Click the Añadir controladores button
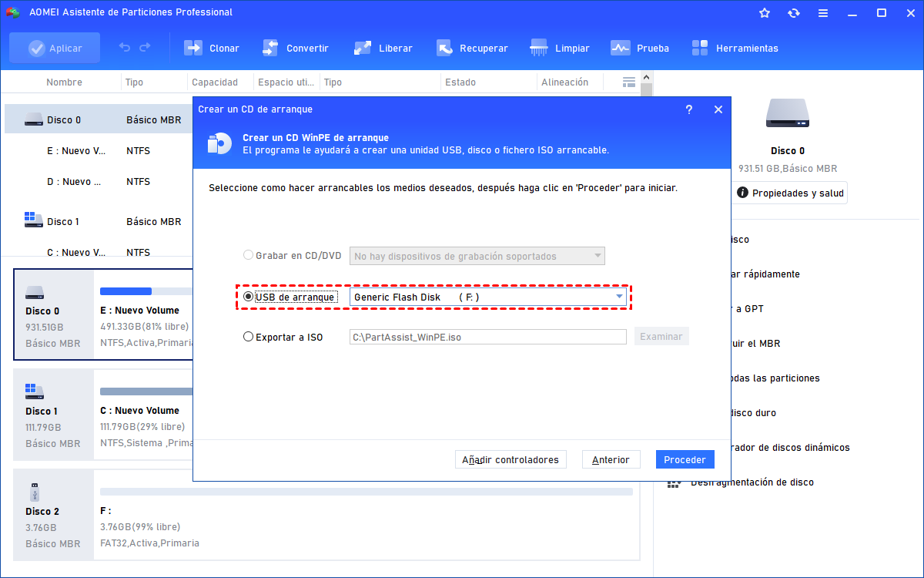This screenshot has height=578, width=924. [510, 459]
